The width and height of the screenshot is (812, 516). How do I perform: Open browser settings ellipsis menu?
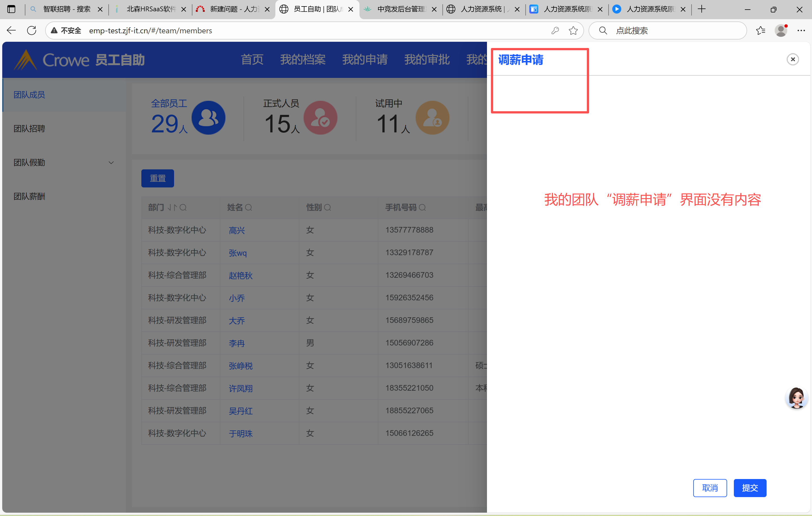click(801, 31)
